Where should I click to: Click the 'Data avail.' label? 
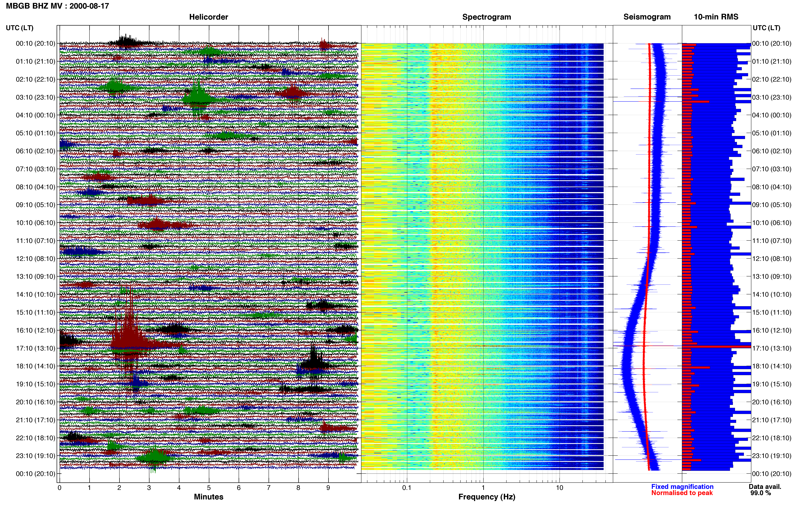click(765, 486)
